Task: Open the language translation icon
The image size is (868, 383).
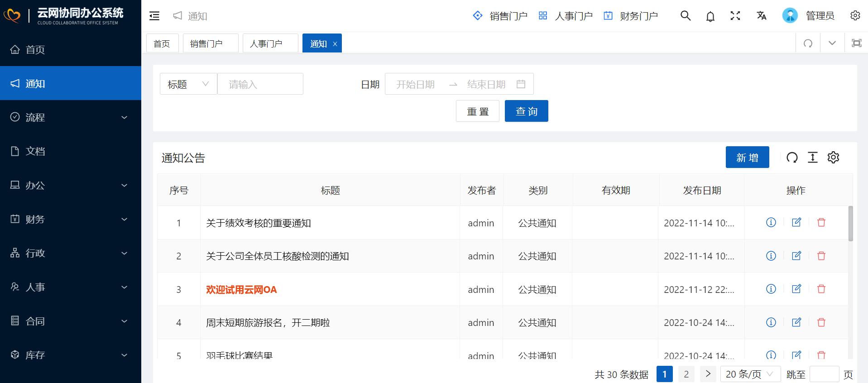Action: click(762, 16)
